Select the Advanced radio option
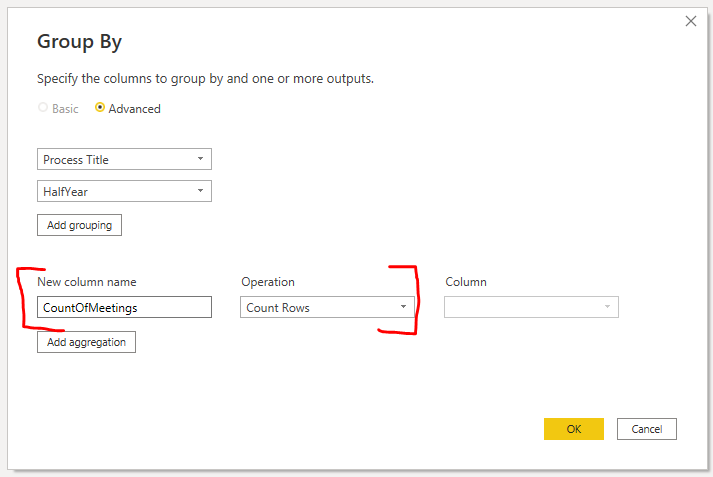 (100, 108)
